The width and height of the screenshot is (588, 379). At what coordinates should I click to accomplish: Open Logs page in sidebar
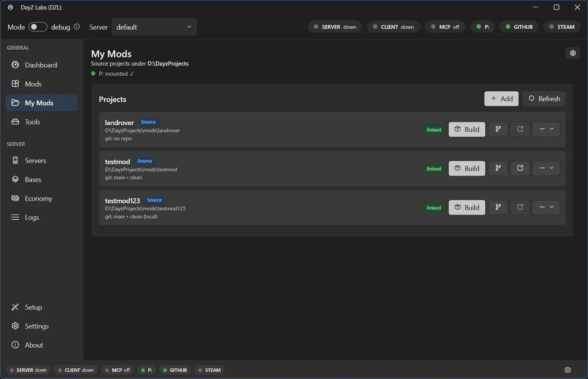pos(41,217)
